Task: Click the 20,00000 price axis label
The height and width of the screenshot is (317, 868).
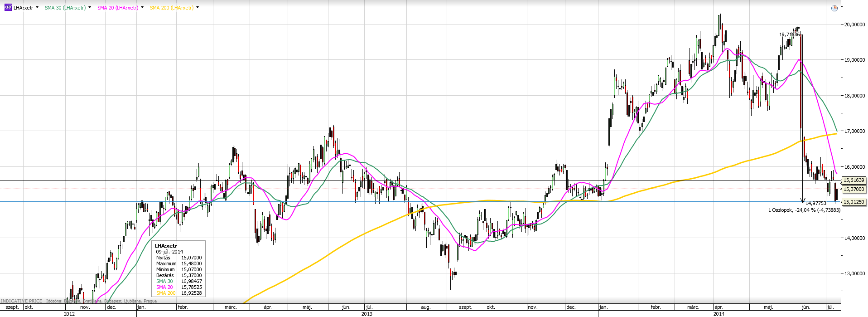Action: (854, 24)
